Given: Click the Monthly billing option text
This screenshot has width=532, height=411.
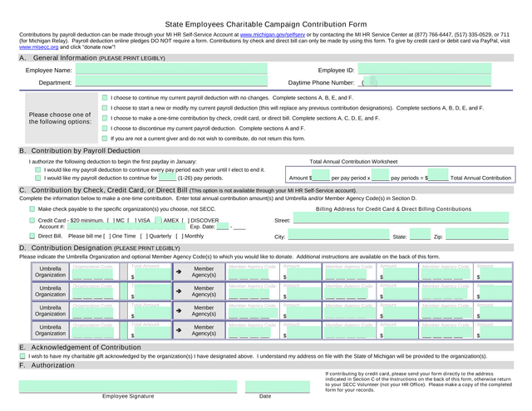Looking at the screenshot, I should click(195, 236).
